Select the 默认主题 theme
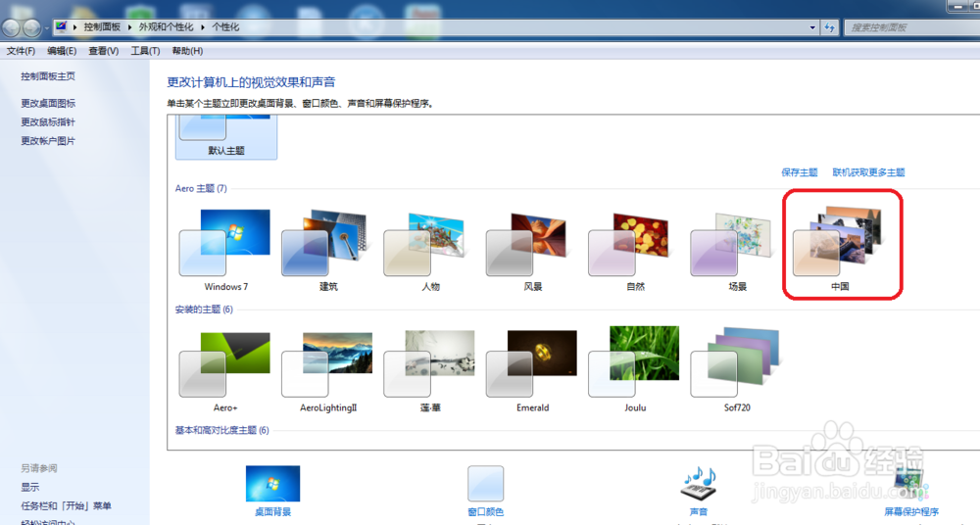Viewport: 980px width, 525px height. pyautogui.click(x=225, y=137)
